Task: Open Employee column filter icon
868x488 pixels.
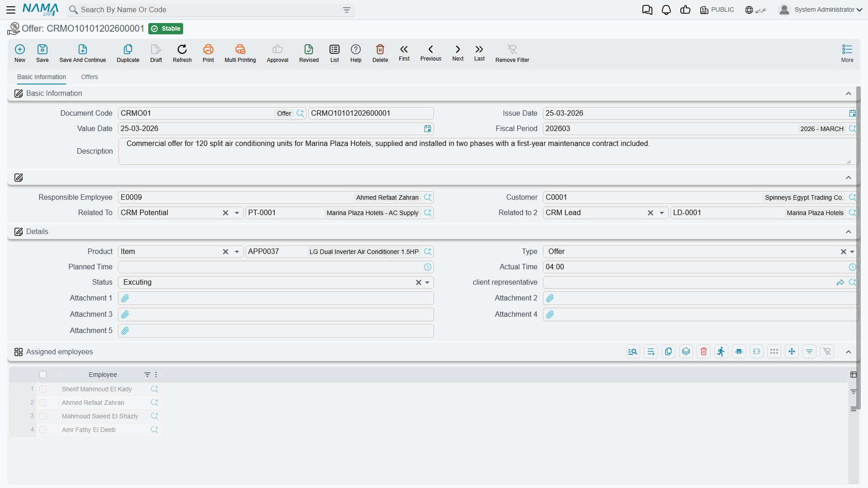Action: click(147, 375)
